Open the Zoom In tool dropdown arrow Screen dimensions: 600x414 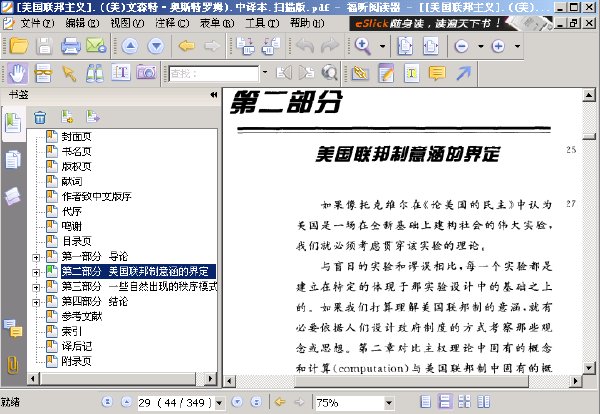pos(382,46)
